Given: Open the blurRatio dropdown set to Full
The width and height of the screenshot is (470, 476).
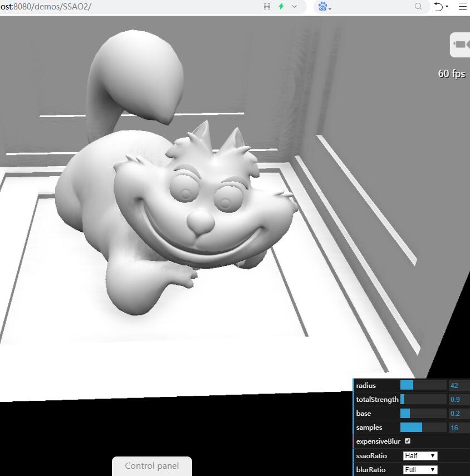Looking at the screenshot, I should (420, 470).
